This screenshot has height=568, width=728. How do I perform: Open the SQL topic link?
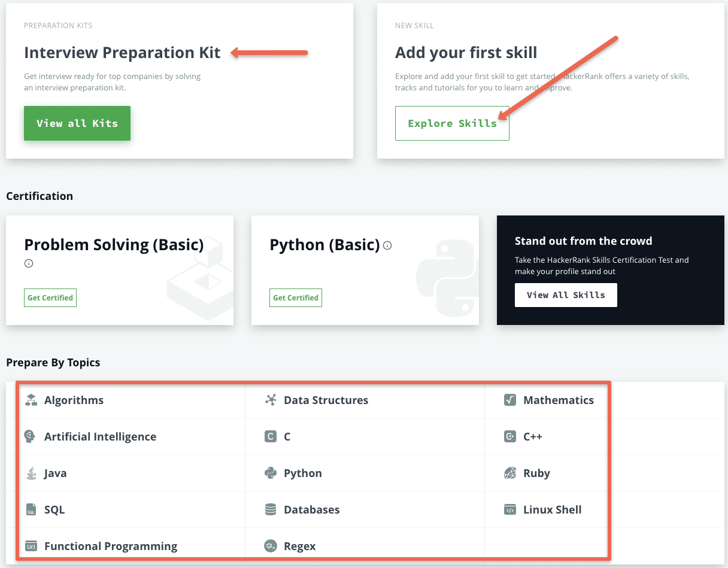tap(53, 509)
